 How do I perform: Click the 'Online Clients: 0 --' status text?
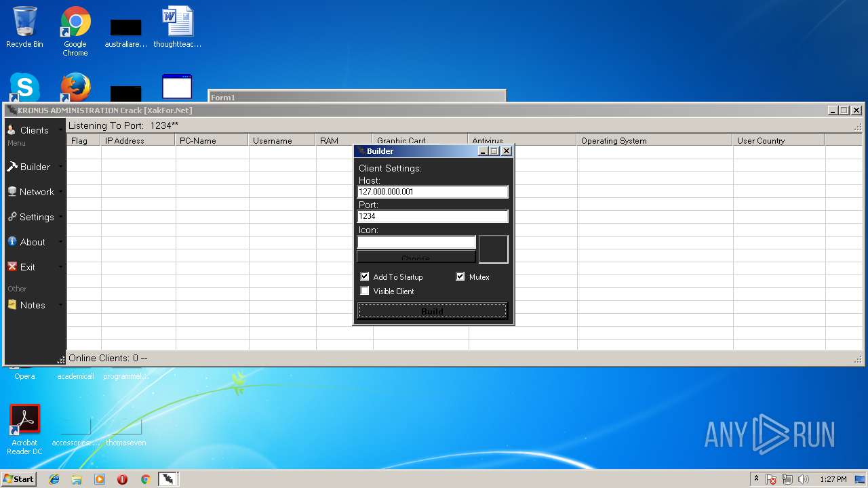point(108,358)
